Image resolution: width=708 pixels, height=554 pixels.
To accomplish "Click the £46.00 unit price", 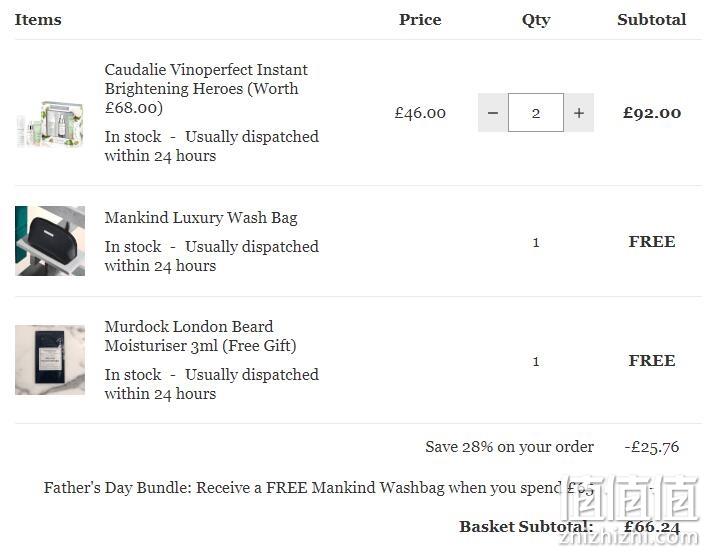I will [x=420, y=113].
